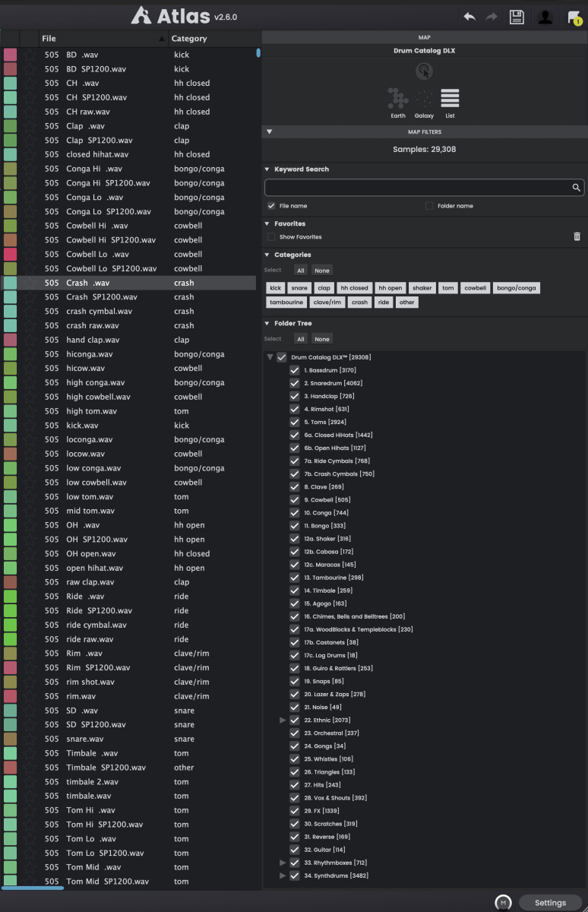The height and width of the screenshot is (912, 588).
Task: Select All in Folder Tree
Action: click(x=301, y=339)
